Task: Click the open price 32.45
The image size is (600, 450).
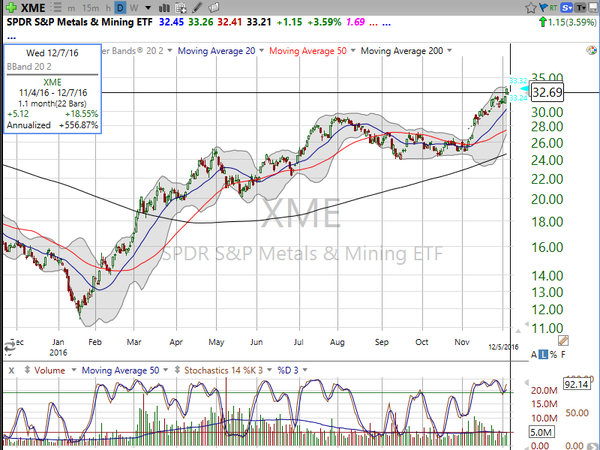Action: pyautogui.click(x=171, y=22)
